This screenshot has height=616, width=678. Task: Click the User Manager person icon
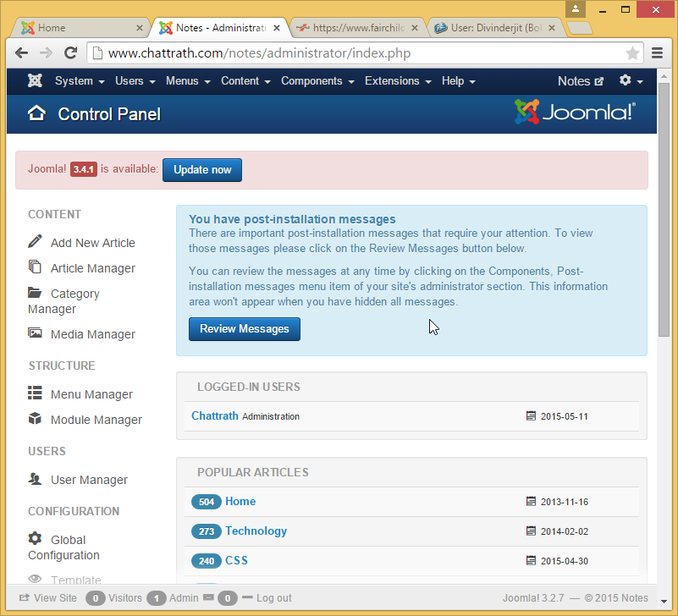tap(35, 479)
